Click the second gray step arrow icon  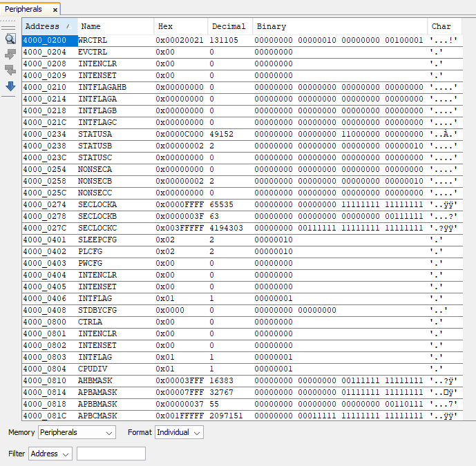(x=10, y=70)
